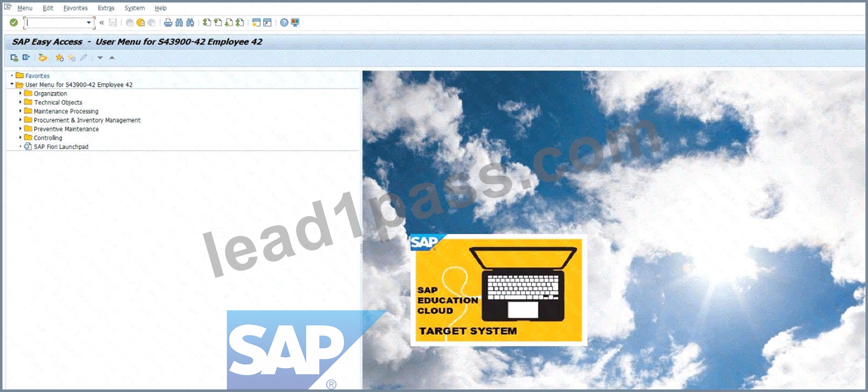The width and height of the screenshot is (868, 392).
Task: Open the System menu
Action: point(134,8)
